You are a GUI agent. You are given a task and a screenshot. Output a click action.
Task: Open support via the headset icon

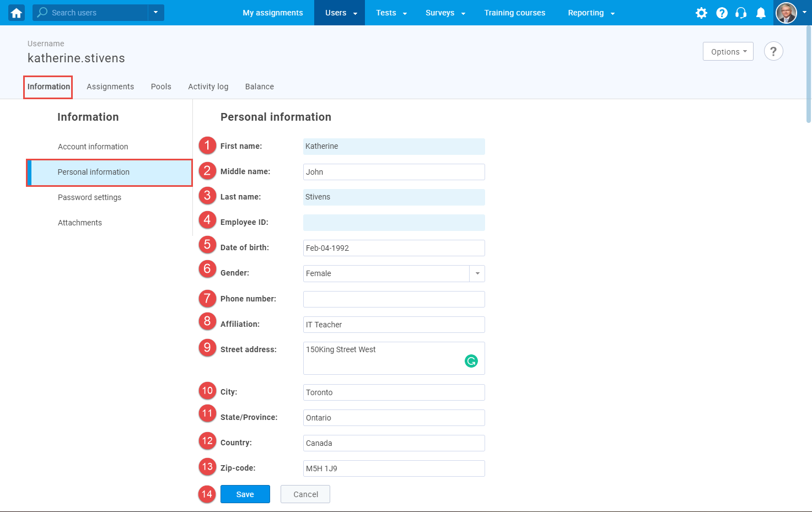(741, 12)
